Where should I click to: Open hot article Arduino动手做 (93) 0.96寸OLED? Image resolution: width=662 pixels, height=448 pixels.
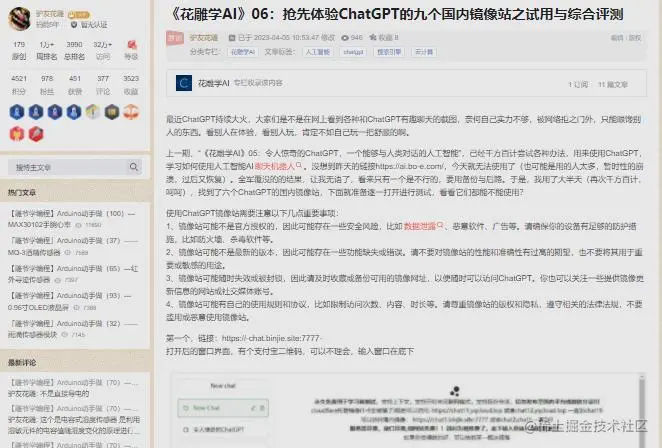70,301
